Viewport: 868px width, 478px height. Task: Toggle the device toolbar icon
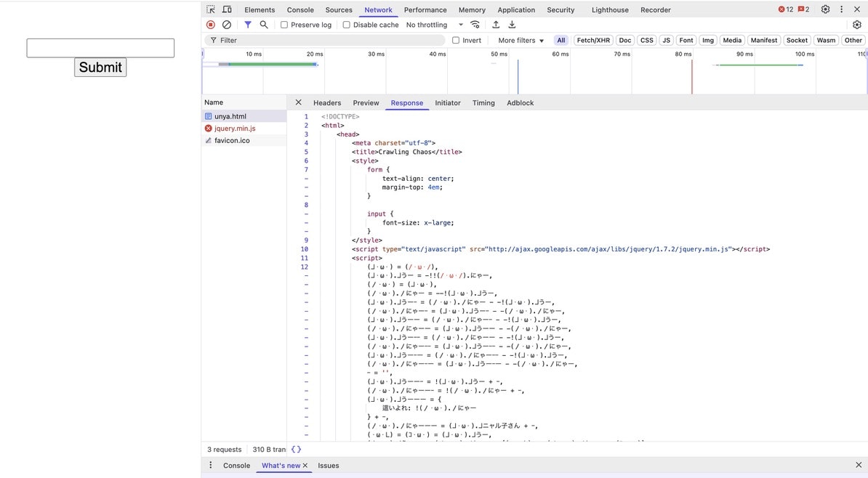coord(227,9)
